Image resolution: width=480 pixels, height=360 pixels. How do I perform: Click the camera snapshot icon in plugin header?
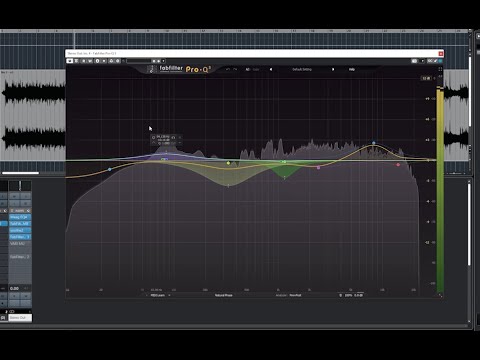click(414, 61)
